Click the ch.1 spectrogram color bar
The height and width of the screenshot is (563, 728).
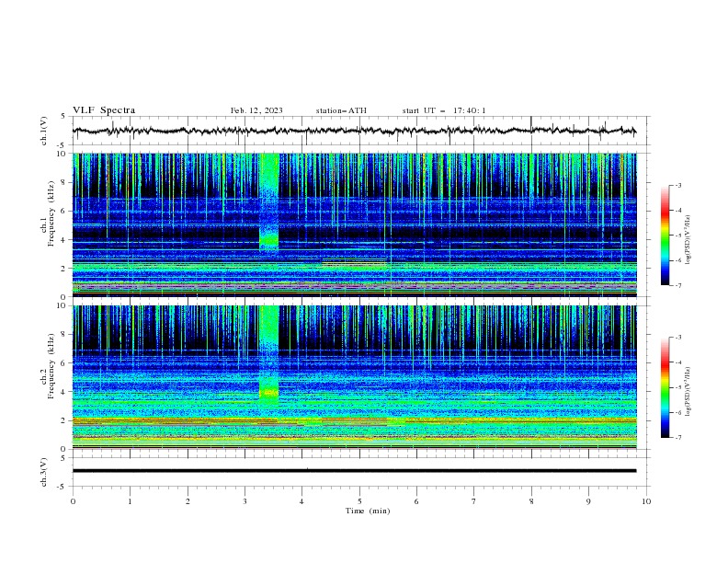click(665, 236)
